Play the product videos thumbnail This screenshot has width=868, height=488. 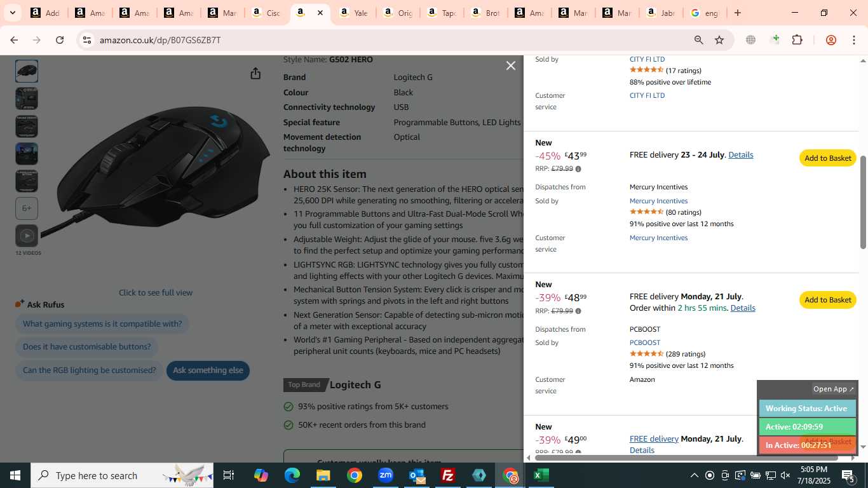[x=27, y=236]
